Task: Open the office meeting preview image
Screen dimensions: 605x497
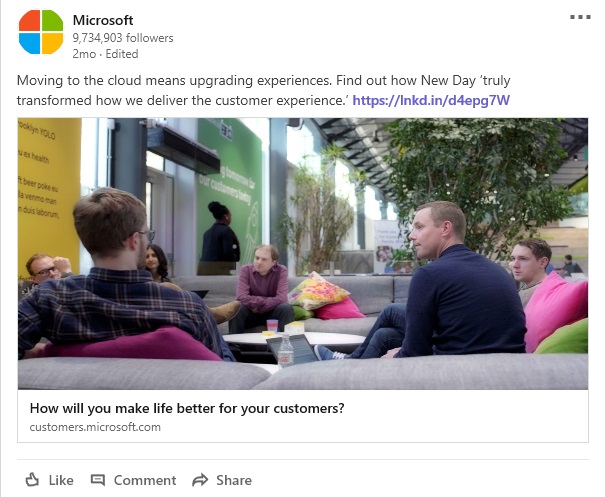Action: point(303,254)
